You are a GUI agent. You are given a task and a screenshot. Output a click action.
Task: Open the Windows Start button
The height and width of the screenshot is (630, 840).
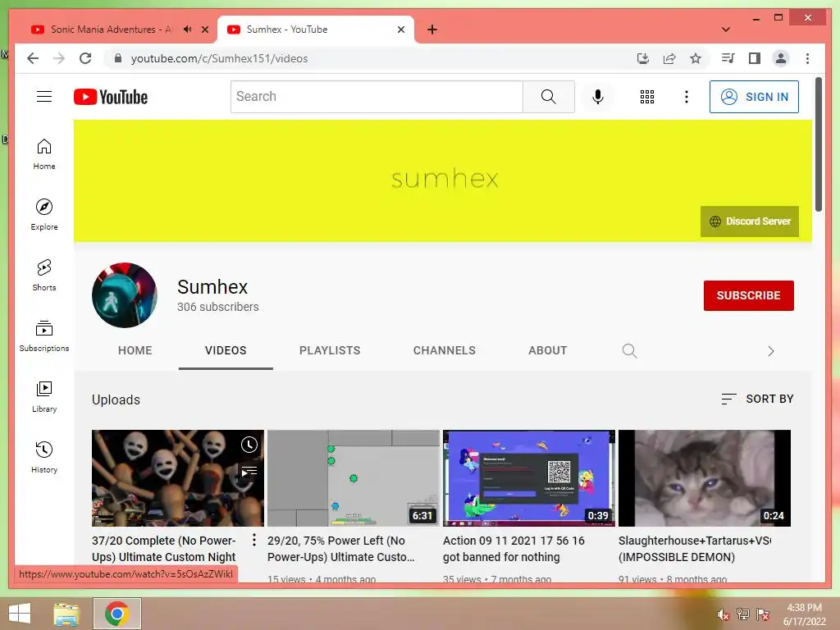click(20, 614)
